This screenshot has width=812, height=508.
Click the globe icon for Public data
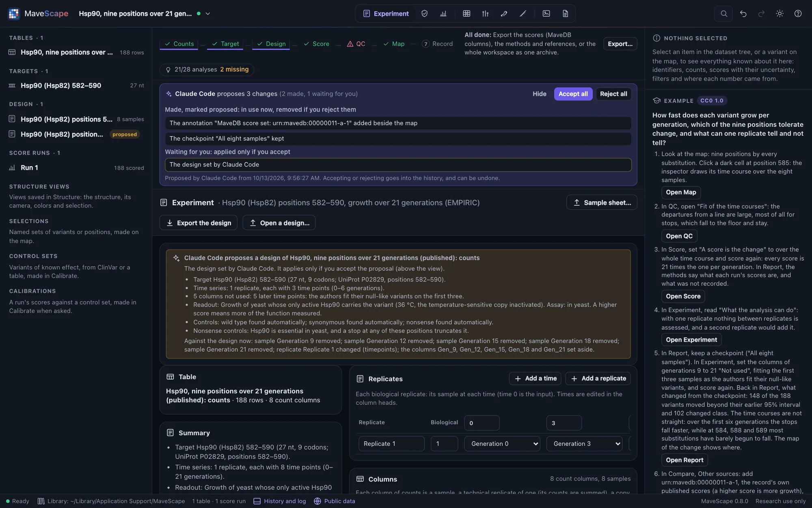pos(317,501)
